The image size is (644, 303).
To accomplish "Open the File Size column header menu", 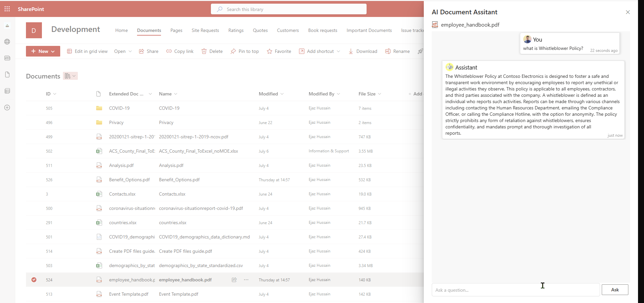I will (370, 94).
